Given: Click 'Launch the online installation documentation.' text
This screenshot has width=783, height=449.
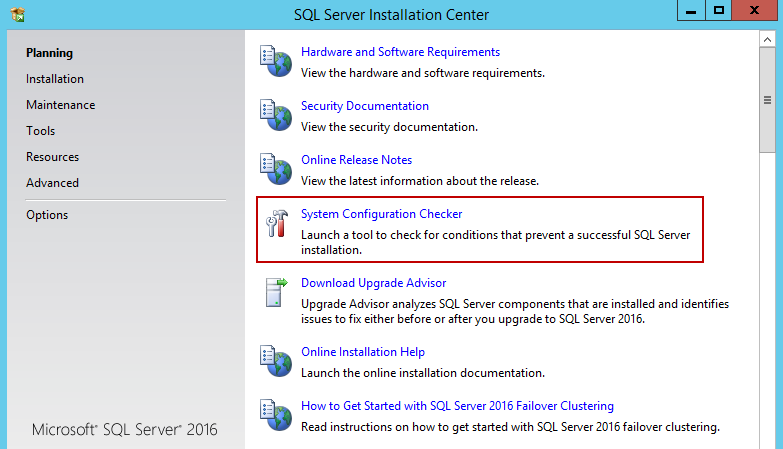Looking at the screenshot, I should click(423, 373).
